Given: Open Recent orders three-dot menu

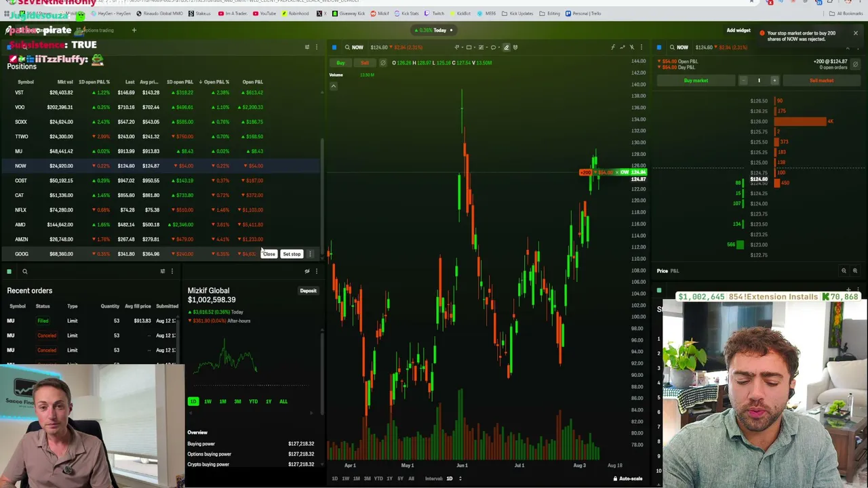Looking at the screenshot, I should pos(172,272).
